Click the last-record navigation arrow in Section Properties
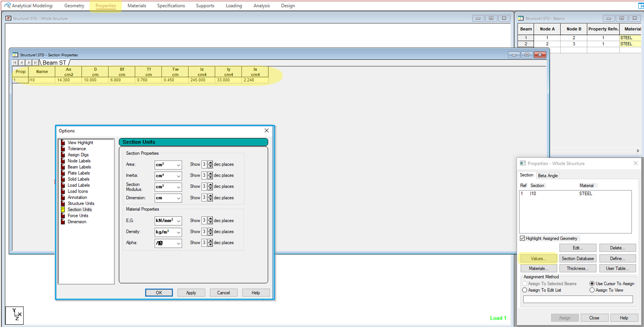Screen dimensions: 644x327 (35, 63)
